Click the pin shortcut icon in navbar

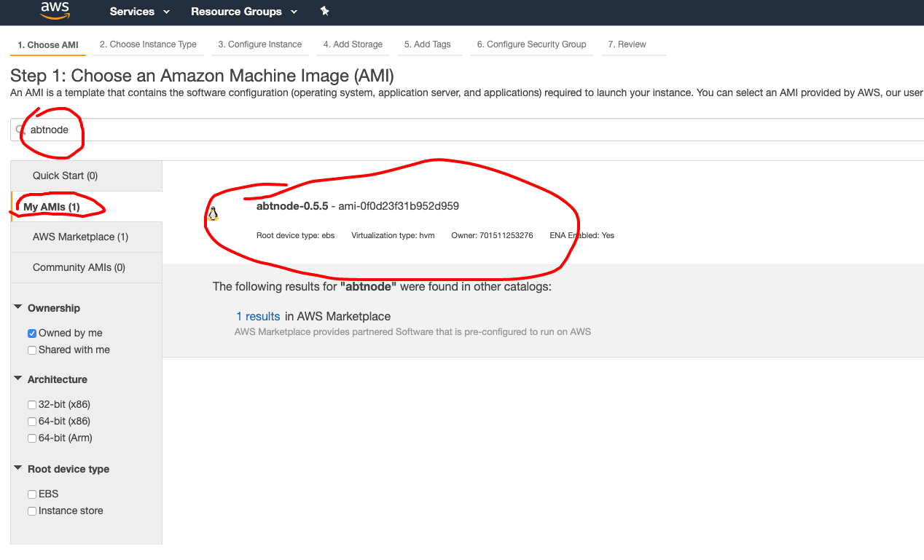pos(325,11)
